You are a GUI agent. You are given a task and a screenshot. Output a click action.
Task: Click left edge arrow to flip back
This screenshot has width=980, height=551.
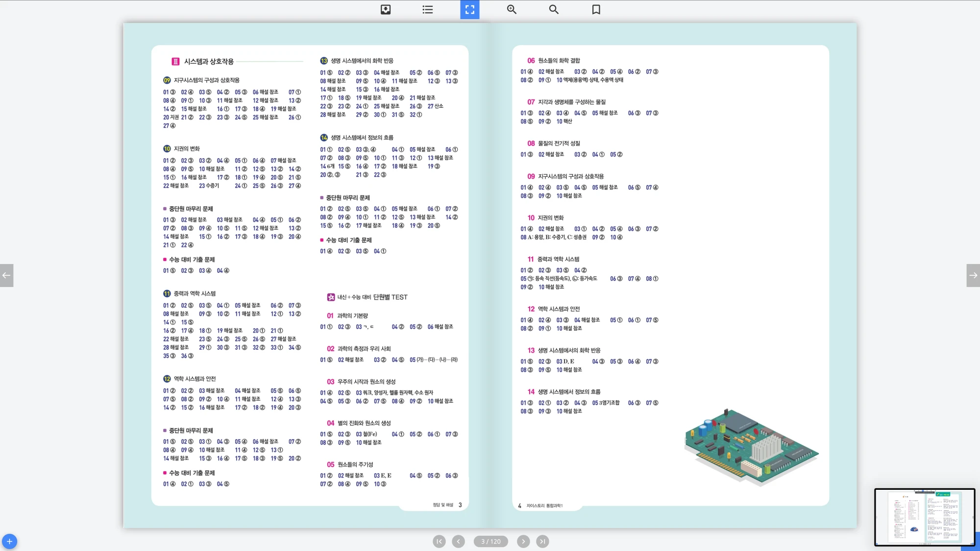(x=6, y=275)
